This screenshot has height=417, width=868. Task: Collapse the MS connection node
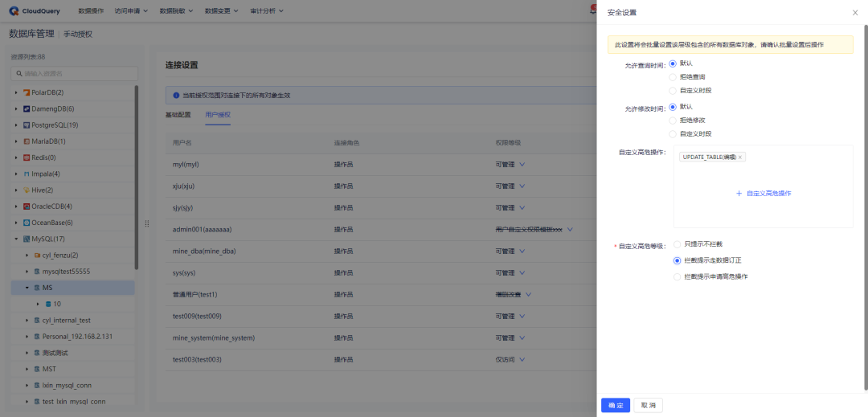click(x=27, y=288)
